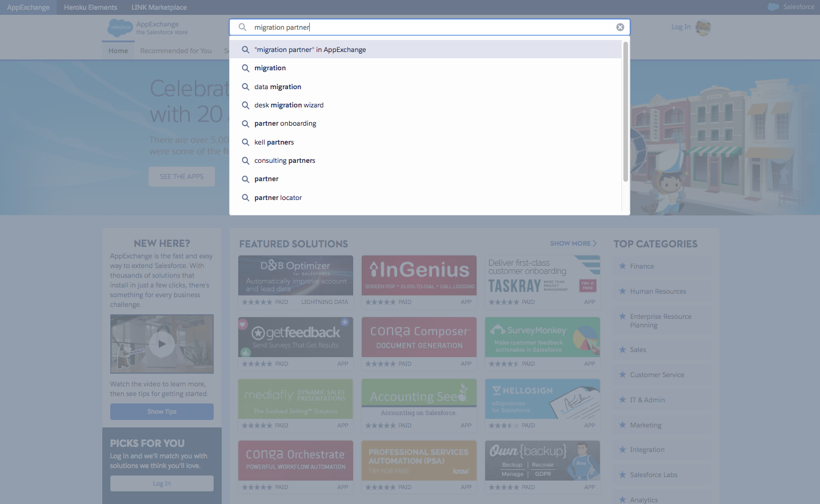Open the GetFeedback featured tile
The width and height of the screenshot is (820, 504).
[x=295, y=343]
